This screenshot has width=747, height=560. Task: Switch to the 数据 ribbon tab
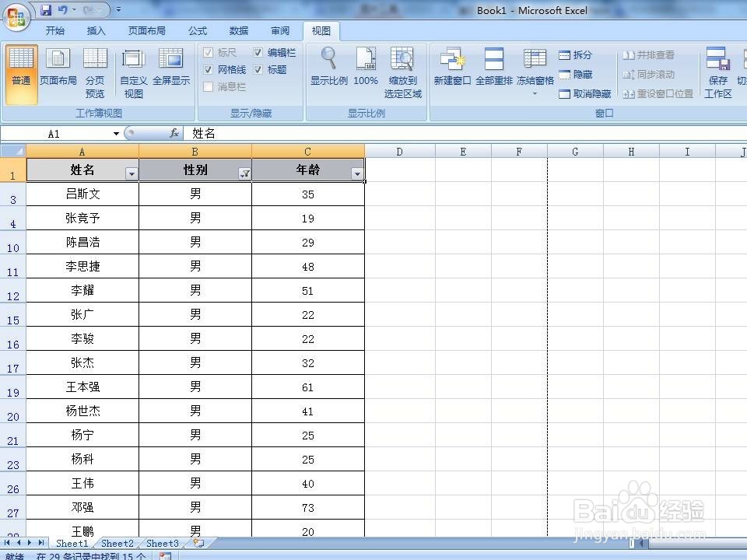coord(238,30)
